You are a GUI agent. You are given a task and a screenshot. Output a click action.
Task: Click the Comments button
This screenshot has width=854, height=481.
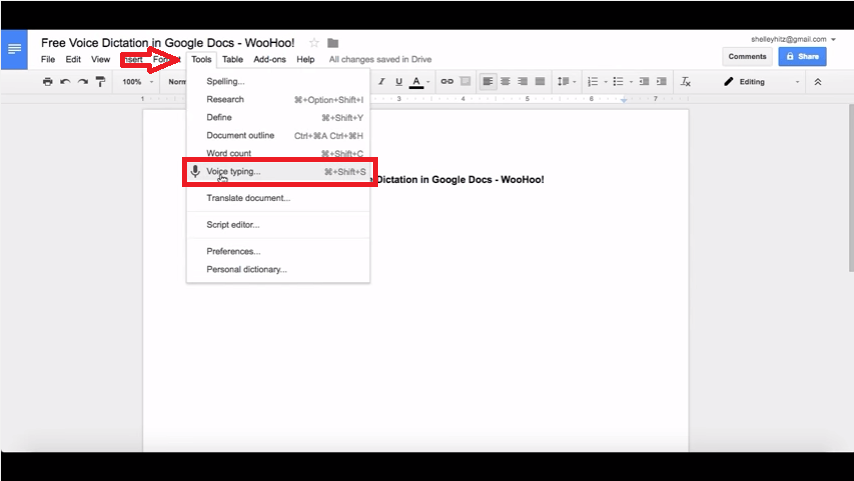[747, 57]
